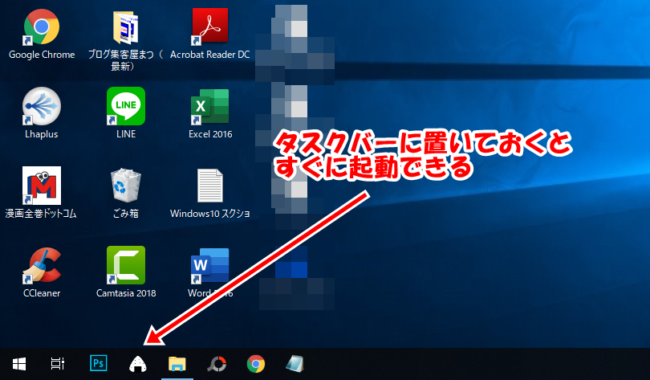Image resolution: width=650 pixels, height=380 pixels.
Task: Open Task View on the taskbar
Action: [x=58, y=364]
